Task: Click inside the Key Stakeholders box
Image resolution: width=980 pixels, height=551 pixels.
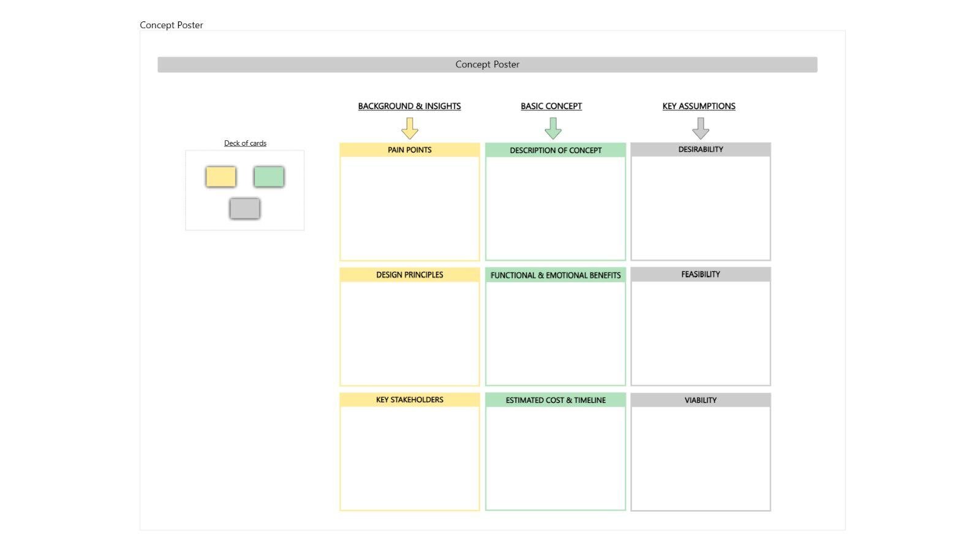Action: coord(410,458)
